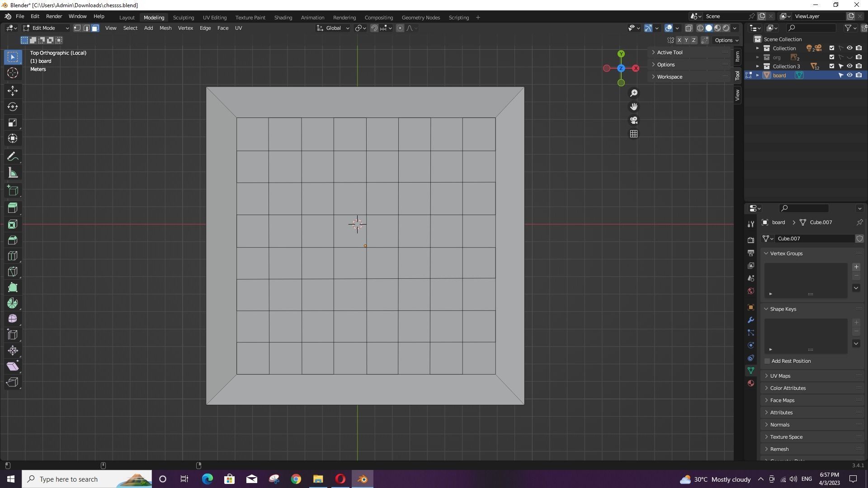Switch to orthographic/perspective grid gizmo
This screenshot has width=868, height=488.
pos(634,134)
